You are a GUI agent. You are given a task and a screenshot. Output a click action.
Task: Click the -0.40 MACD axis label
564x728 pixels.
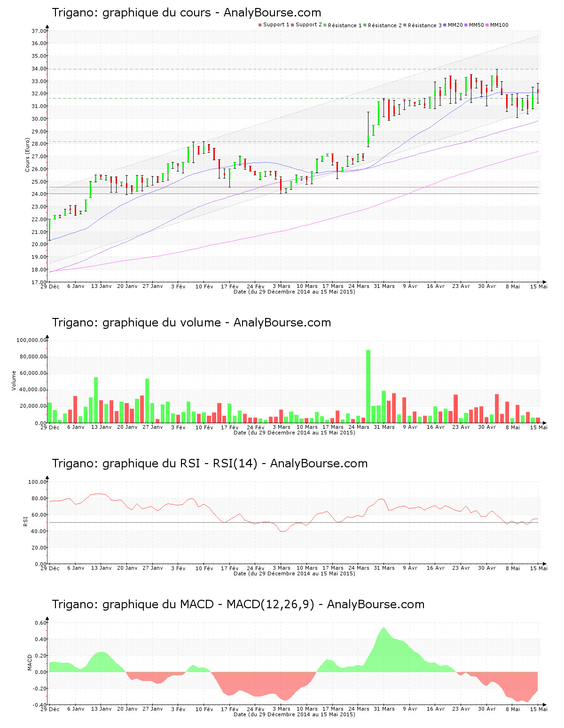click(x=40, y=705)
